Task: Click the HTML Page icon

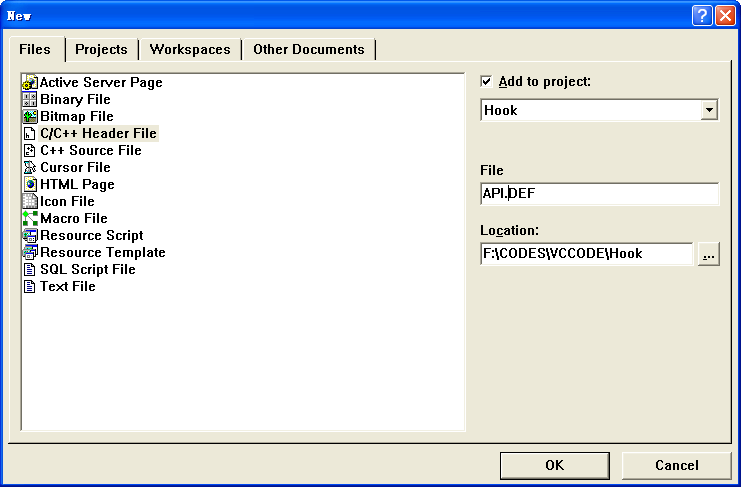Action: point(30,184)
